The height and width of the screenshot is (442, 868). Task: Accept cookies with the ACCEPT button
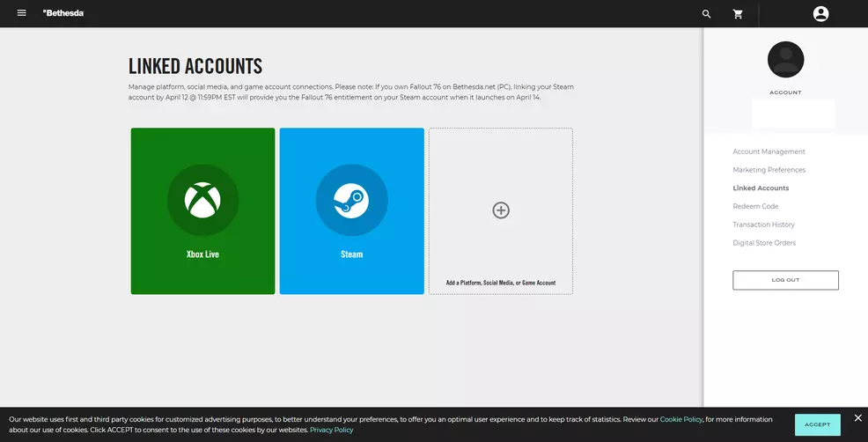tap(818, 424)
